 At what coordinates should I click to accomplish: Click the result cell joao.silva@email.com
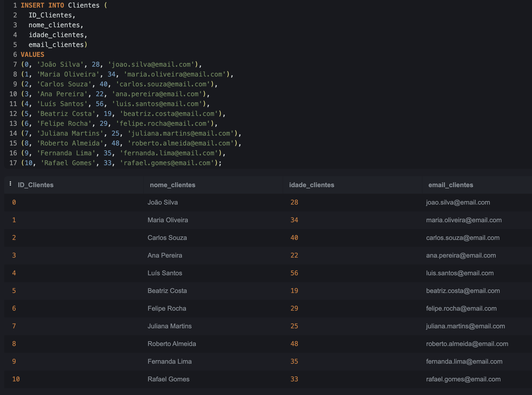pos(458,202)
